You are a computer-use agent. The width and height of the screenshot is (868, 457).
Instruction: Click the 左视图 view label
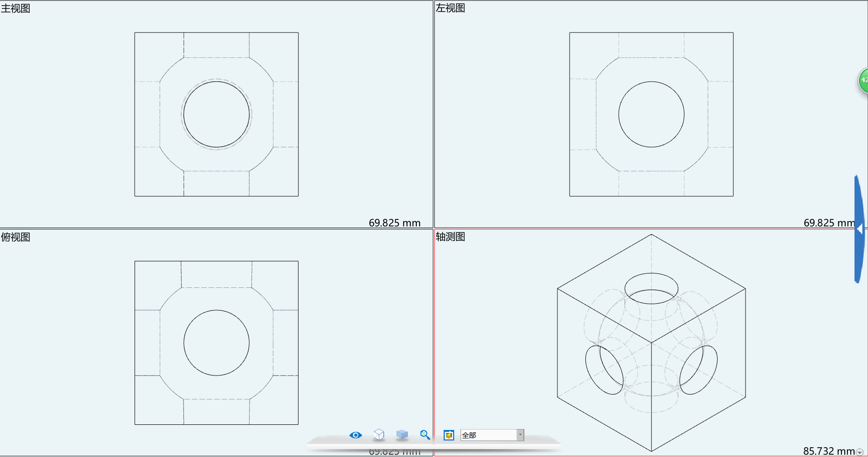[x=450, y=8]
